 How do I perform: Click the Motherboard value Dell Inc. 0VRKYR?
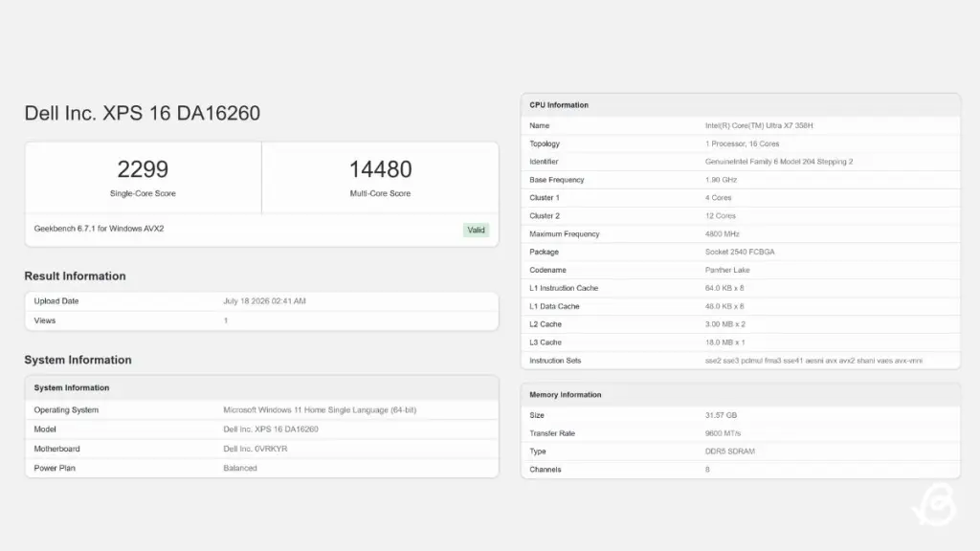click(255, 449)
